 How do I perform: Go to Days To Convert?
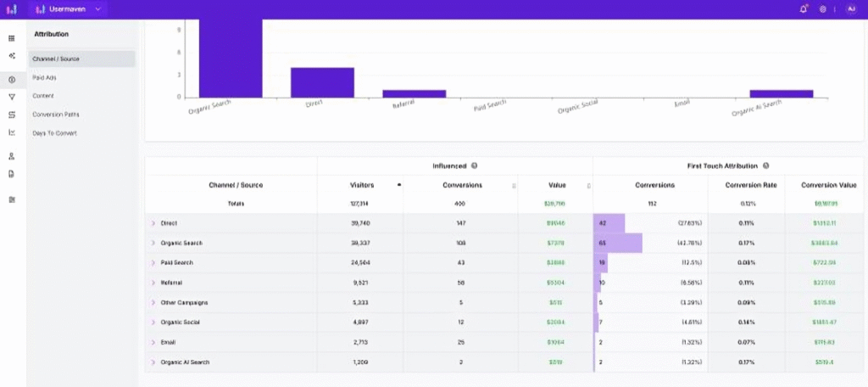[55, 133]
